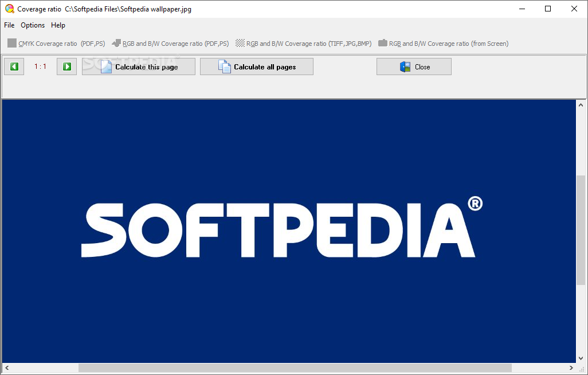The height and width of the screenshot is (375, 588).
Task: Click the scroll right arrow of horizontal scrollbar
Action: [571, 368]
